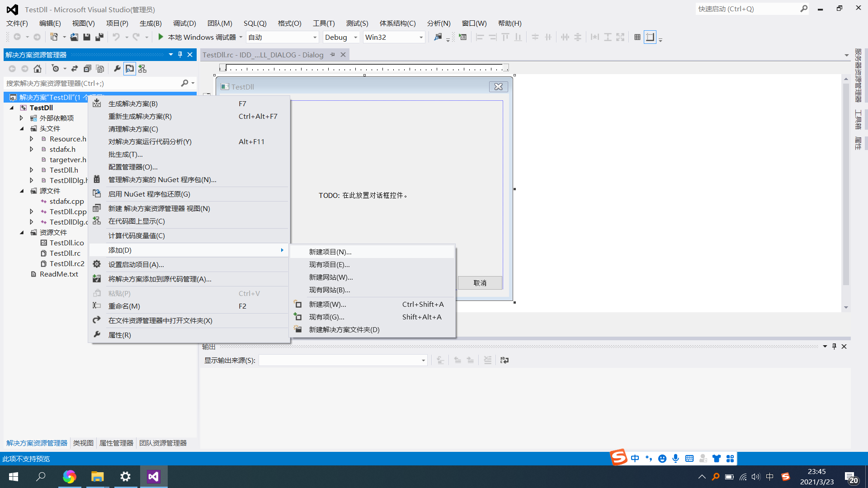Toggle the dialog editor grid display
868x488 pixels.
click(x=637, y=37)
